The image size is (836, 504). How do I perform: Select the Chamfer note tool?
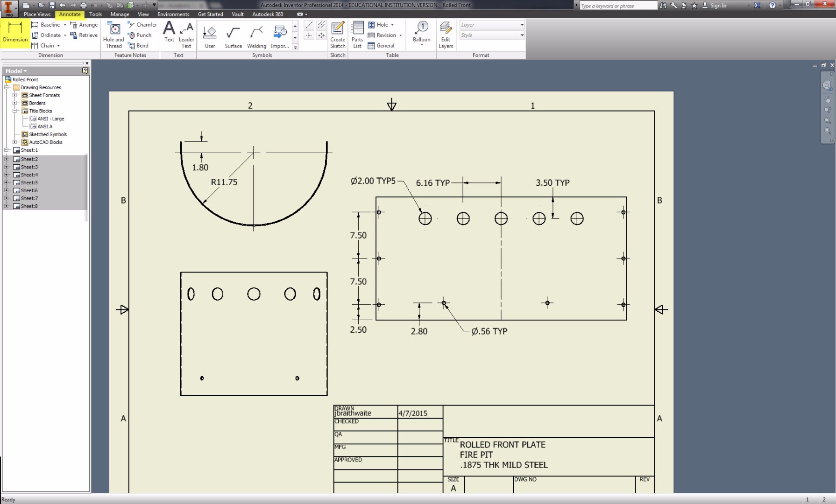(x=142, y=25)
